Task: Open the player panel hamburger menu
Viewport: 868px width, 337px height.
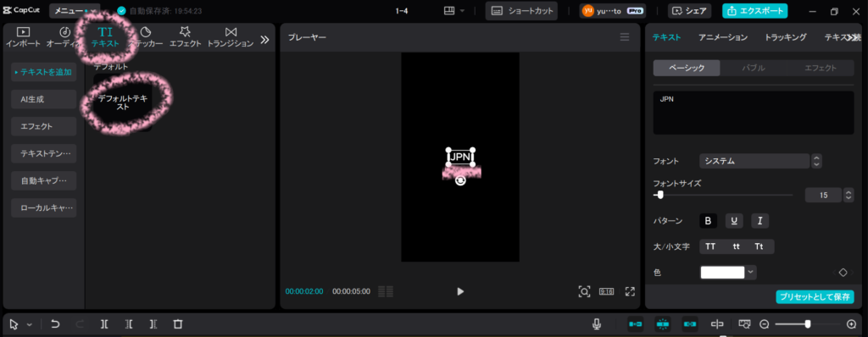Action: click(x=625, y=37)
